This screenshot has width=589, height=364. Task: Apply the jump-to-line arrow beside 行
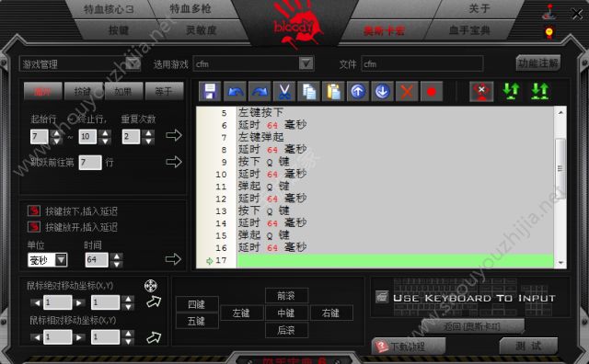174,162
